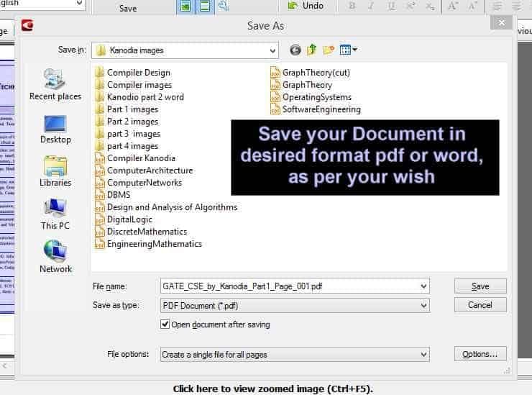Open the view menu grid icon

348,50
